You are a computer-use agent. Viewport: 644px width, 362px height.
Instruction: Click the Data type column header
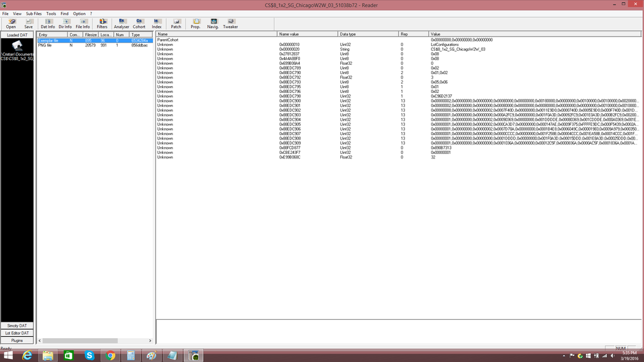pos(368,34)
